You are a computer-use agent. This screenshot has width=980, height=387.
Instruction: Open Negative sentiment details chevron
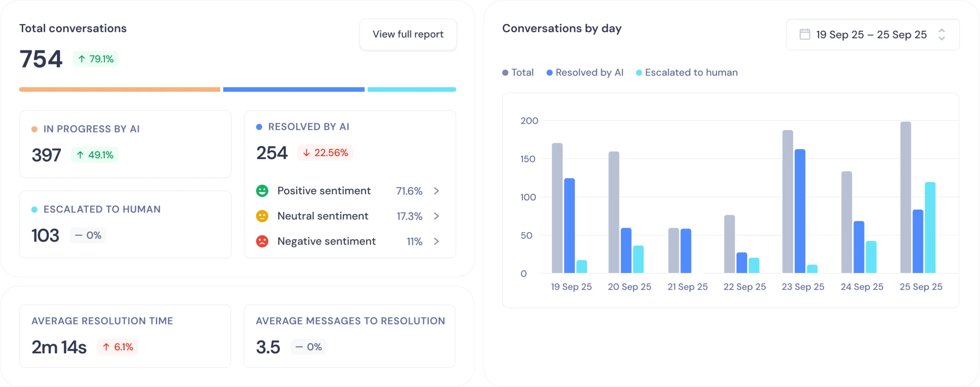pos(436,241)
